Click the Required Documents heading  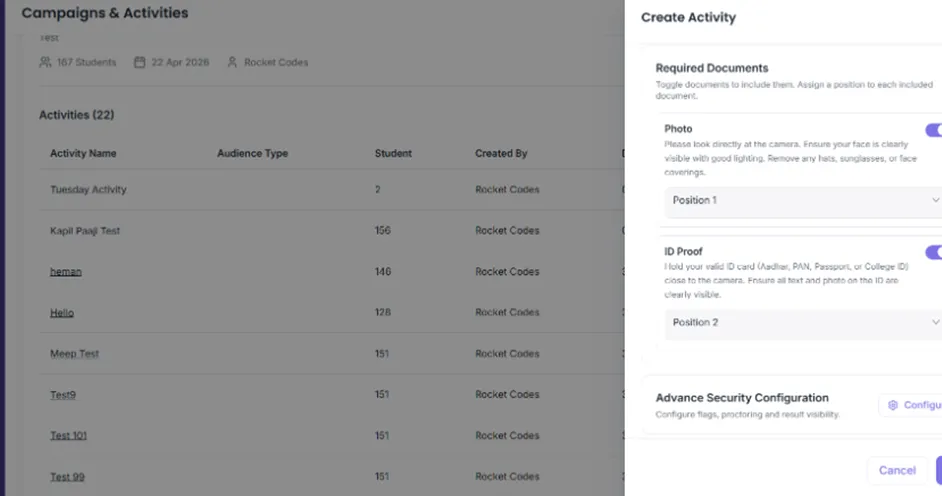pos(712,68)
